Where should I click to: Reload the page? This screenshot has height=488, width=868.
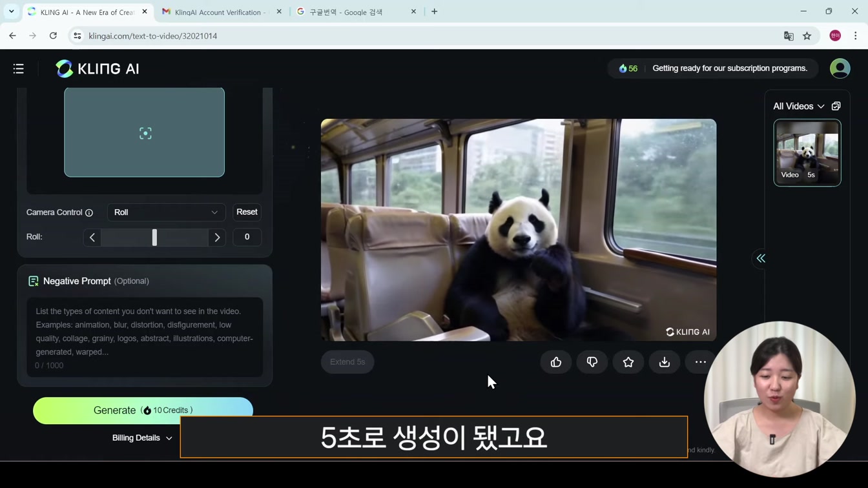[53, 36]
